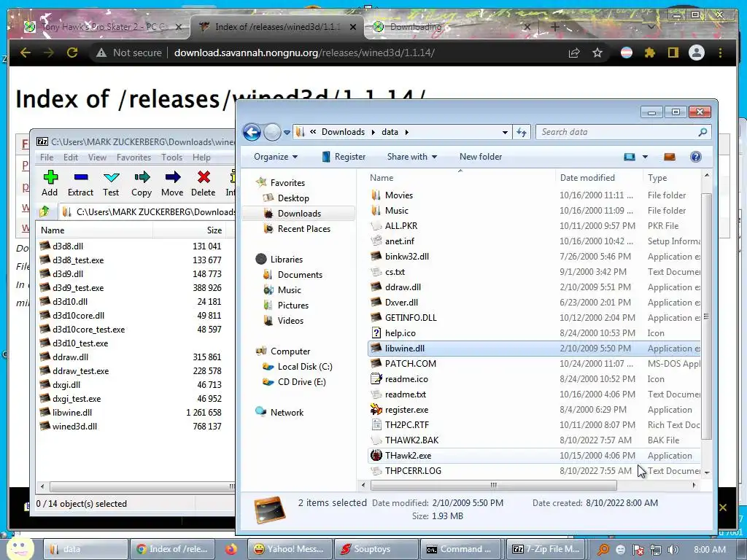The height and width of the screenshot is (560, 747).
Task: Share this page from Chrome address bar
Action: tap(574, 52)
